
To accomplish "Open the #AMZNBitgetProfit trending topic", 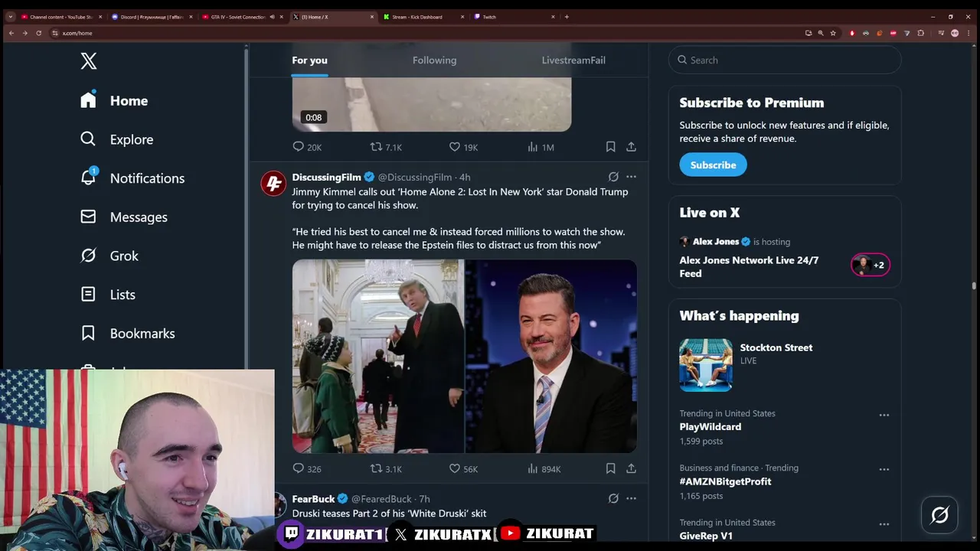I will click(x=725, y=481).
